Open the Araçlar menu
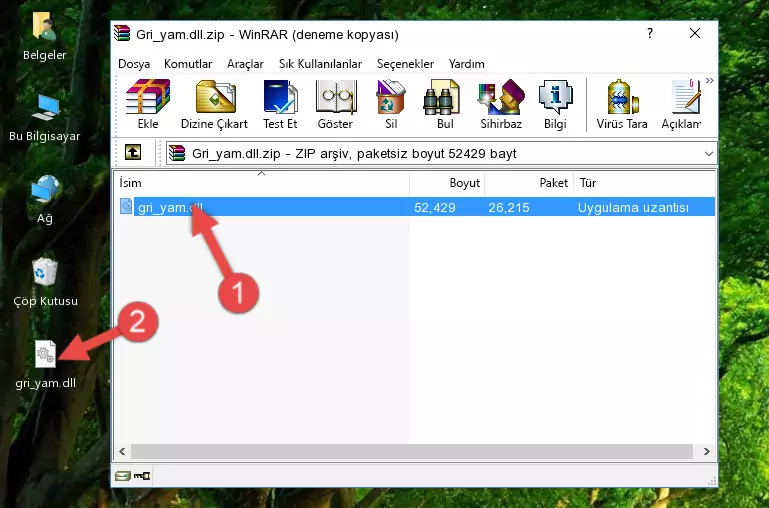 [x=245, y=64]
